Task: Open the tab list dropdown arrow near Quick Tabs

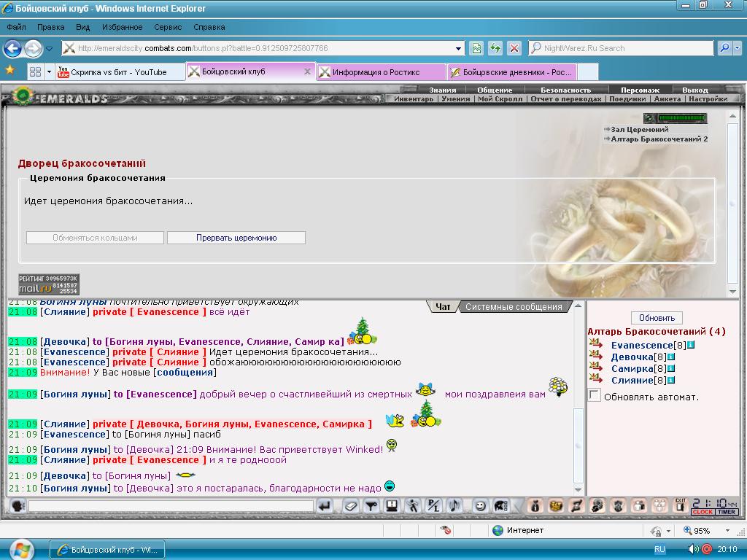Action: pos(49,72)
